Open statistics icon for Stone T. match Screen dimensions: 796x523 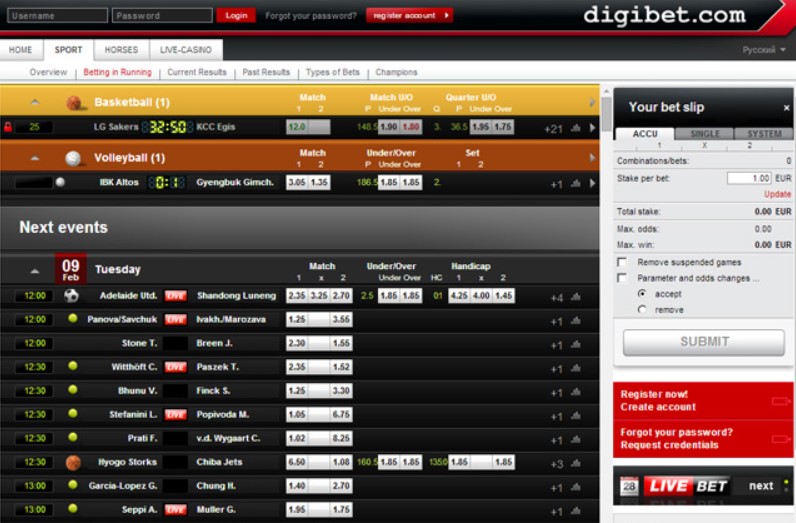575,344
